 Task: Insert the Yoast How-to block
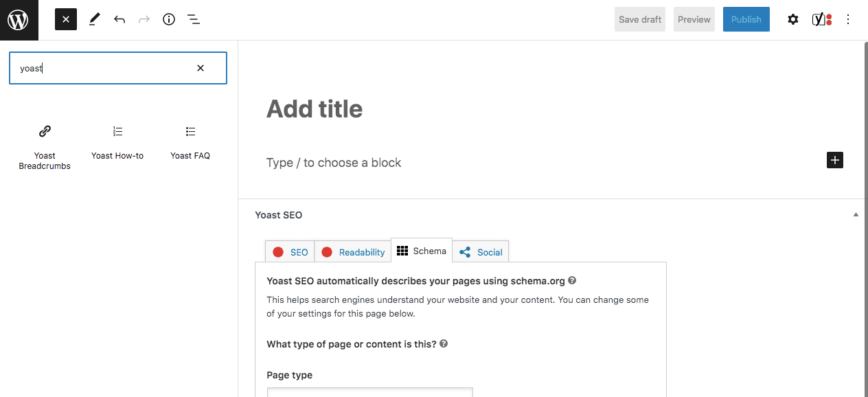117,142
